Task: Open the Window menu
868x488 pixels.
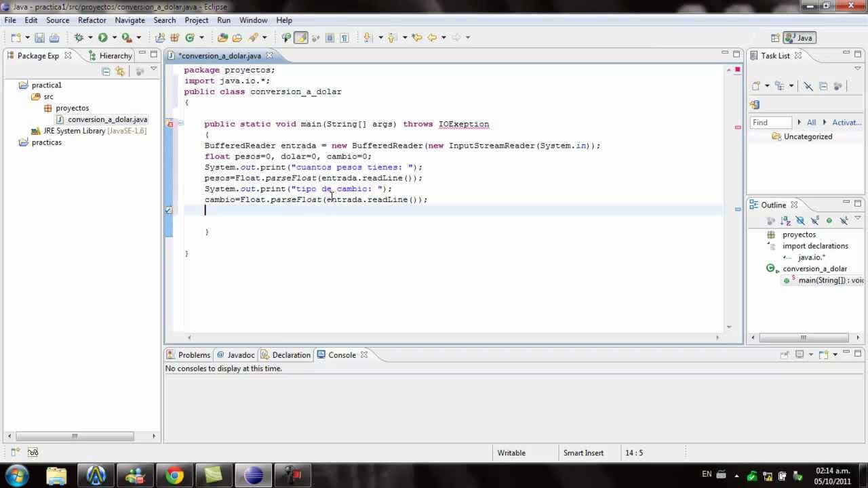Action: click(253, 20)
